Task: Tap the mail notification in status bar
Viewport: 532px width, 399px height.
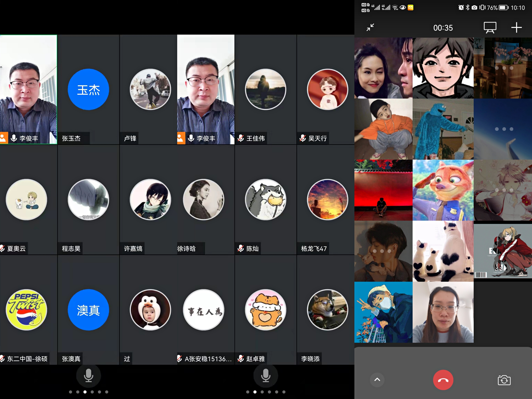Action: [410, 8]
